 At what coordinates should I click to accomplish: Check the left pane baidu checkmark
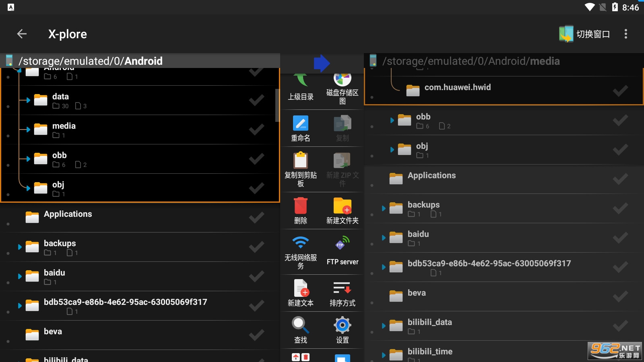click(x=256, y=276)
